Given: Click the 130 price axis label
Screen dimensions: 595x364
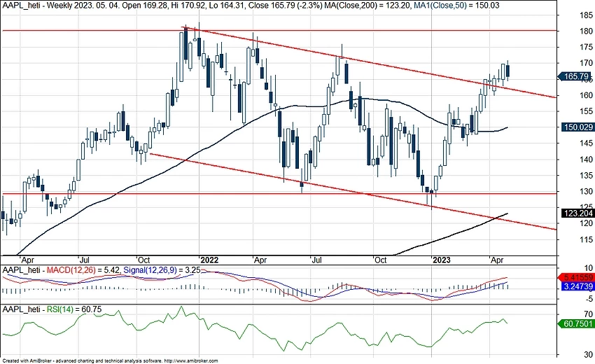Looking at the screenshot, I should click(x=587, y=192).
